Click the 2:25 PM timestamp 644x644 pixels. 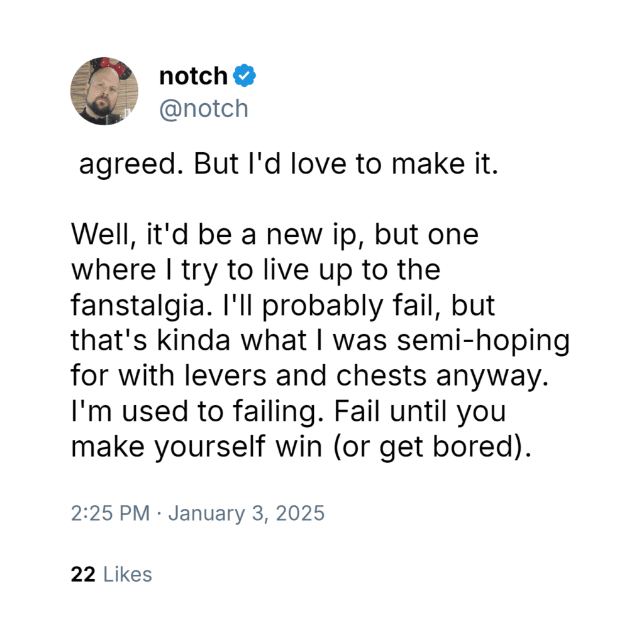[x=109, y=513]
